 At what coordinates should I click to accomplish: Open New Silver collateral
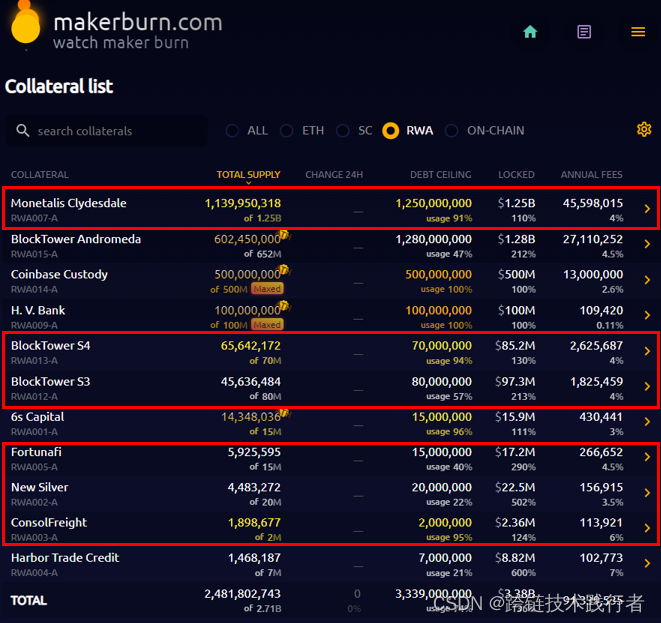tap(40, 487)
